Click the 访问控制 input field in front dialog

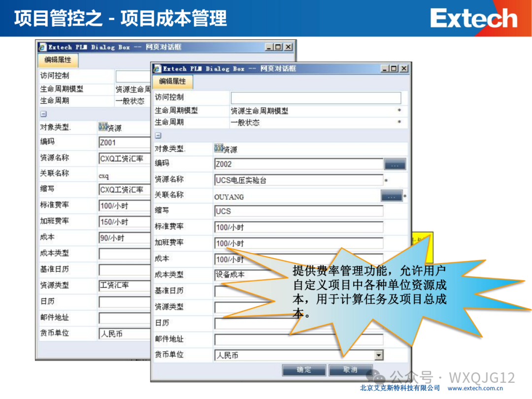coord(316,98)
